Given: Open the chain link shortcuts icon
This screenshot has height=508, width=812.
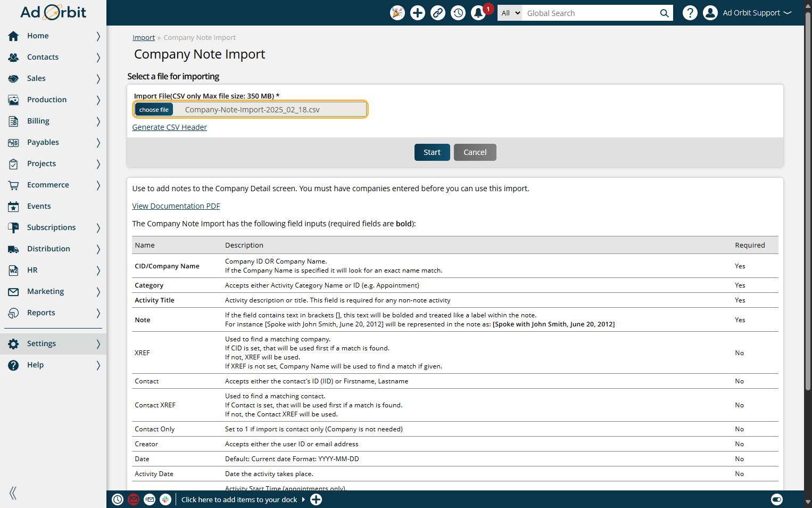Looking at the screenshot, I should tap(438, 13).
